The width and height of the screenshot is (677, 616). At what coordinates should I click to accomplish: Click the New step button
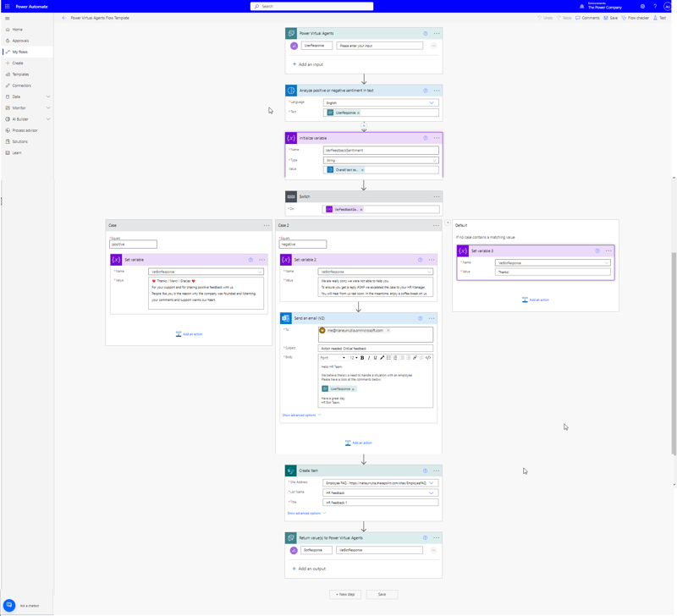pyautogui.click(x=345, y=594)
